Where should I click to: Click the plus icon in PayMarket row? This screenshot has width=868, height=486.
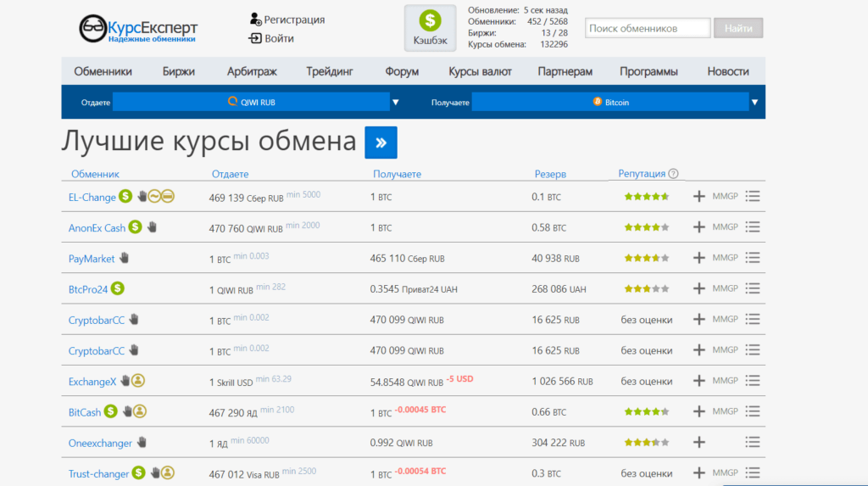pos(699,258)
